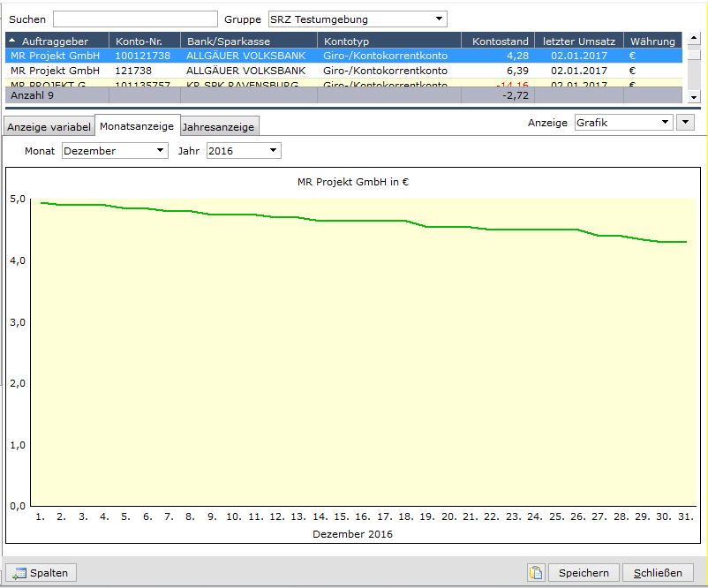Click the letzter Umsatz column header

[579, 41]
